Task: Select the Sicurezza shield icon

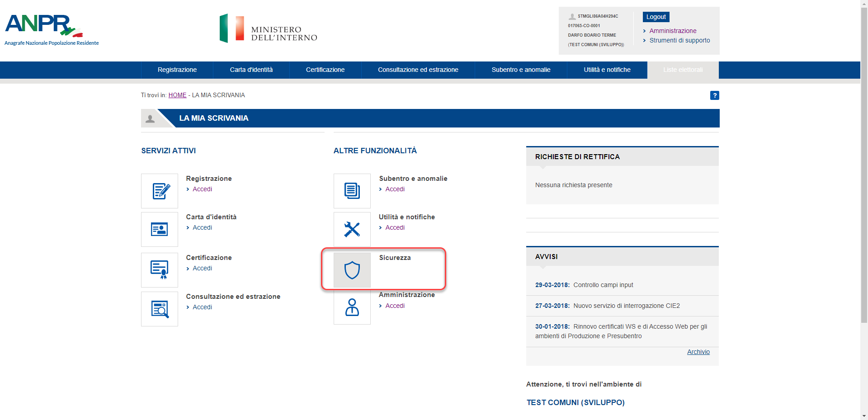Action: tap(352, 270)
